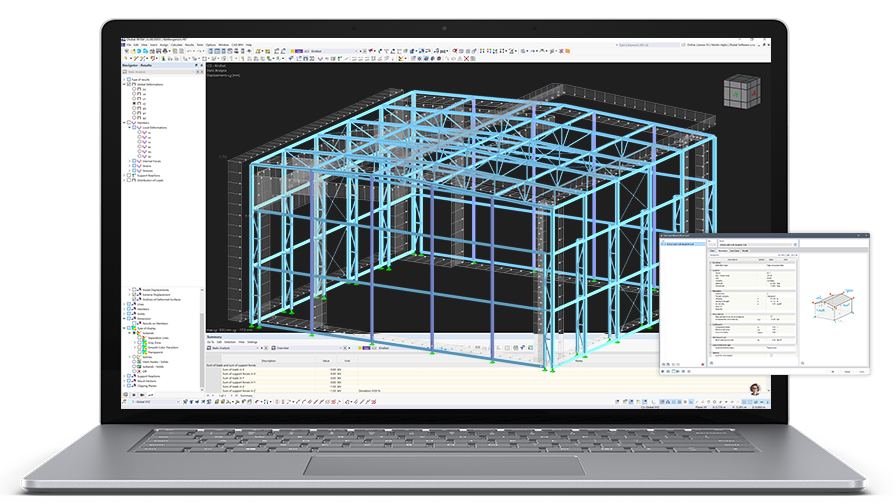896x504 pixels.
Task: Open the Results menu
Action: (x=189, y=45)
